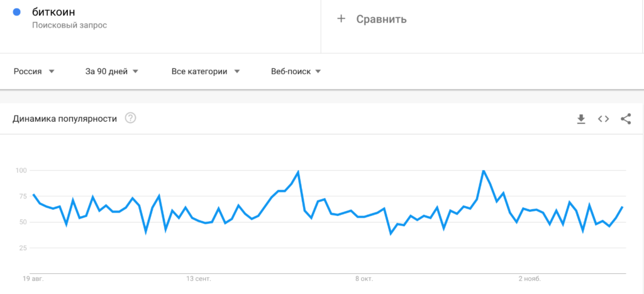Select the 19 авг. date label on the axis
The width and height of the screenshot is (644, 294).
[x=33, y=279]
